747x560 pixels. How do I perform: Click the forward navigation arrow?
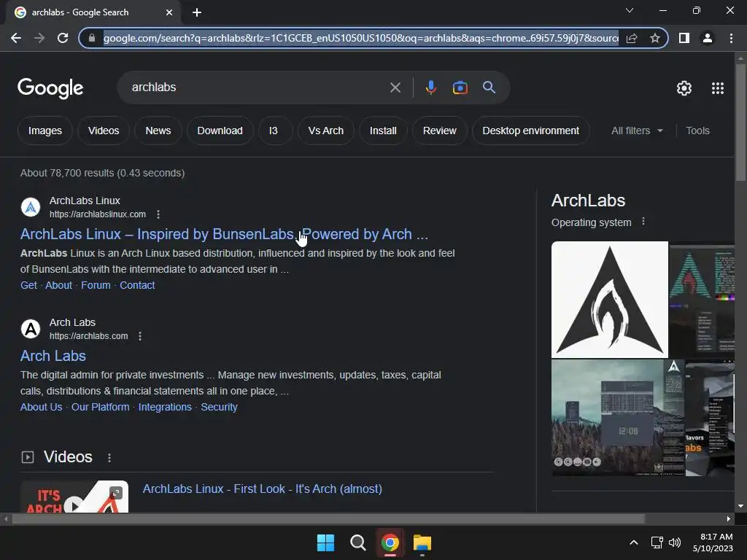pyautogui.click(x=39, y=38)
